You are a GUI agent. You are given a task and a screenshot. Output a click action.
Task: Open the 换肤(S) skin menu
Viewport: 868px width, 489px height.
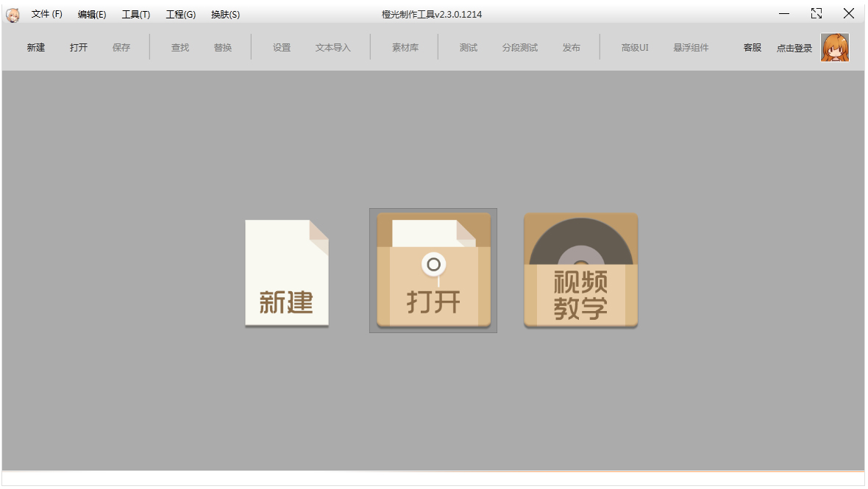tap(225, 15)
